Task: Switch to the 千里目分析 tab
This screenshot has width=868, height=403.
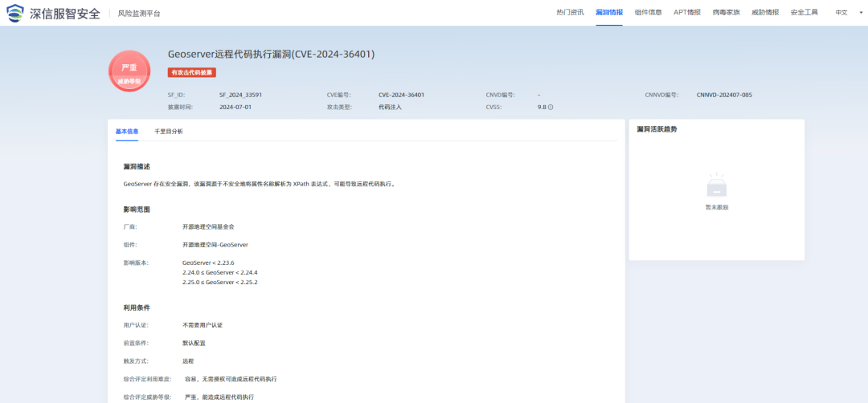Action: pos(169,132)
